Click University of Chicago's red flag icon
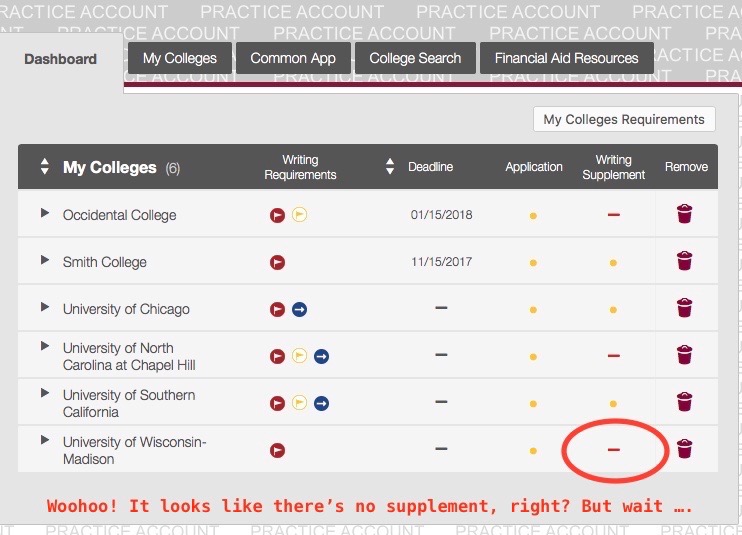 [x=277, y=309]
